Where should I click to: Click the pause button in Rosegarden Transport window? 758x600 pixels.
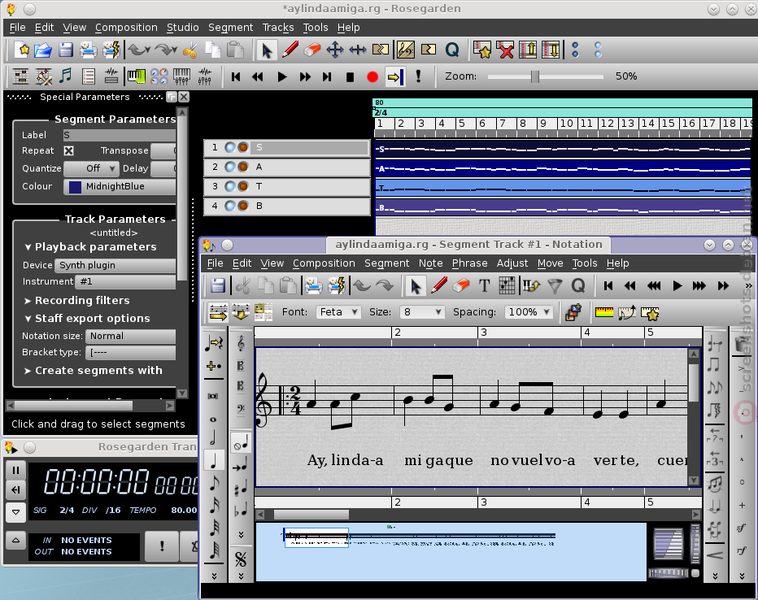pos(15,470)
